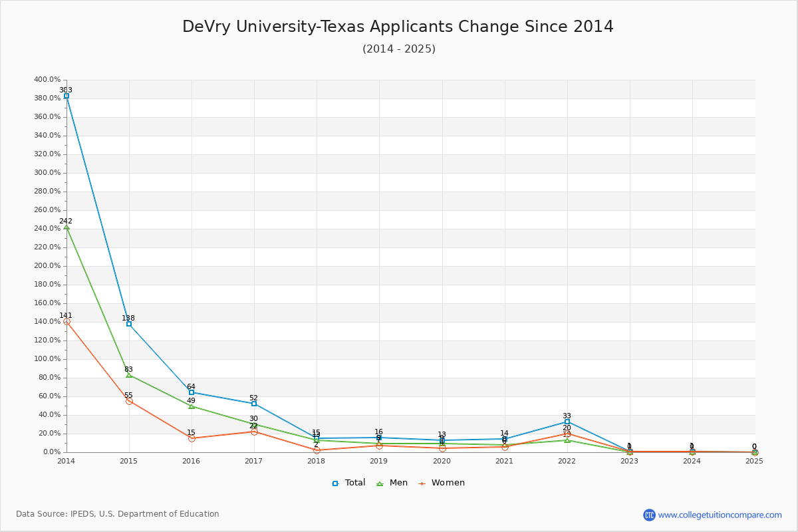Click the 2017 Men data point 30
798x532 pixels.
(x=254, y=424)
